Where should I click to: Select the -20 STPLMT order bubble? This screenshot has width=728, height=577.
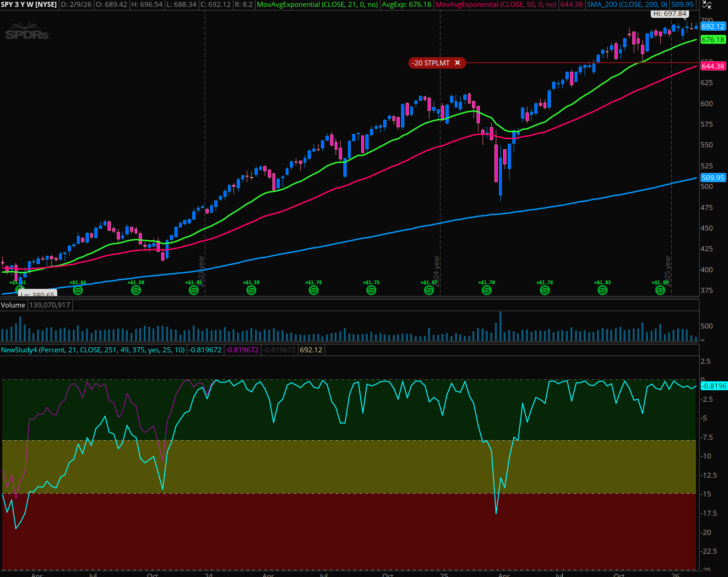coord(430,63)
